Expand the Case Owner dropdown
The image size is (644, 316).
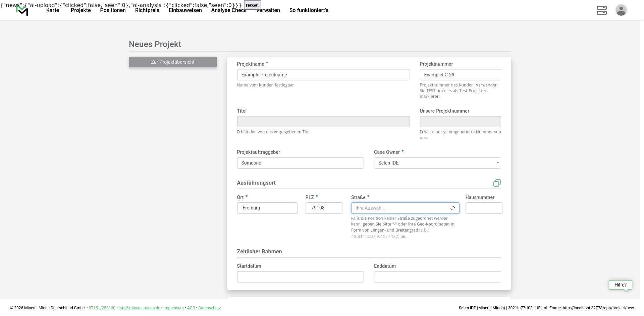click(x=437, y=163)
